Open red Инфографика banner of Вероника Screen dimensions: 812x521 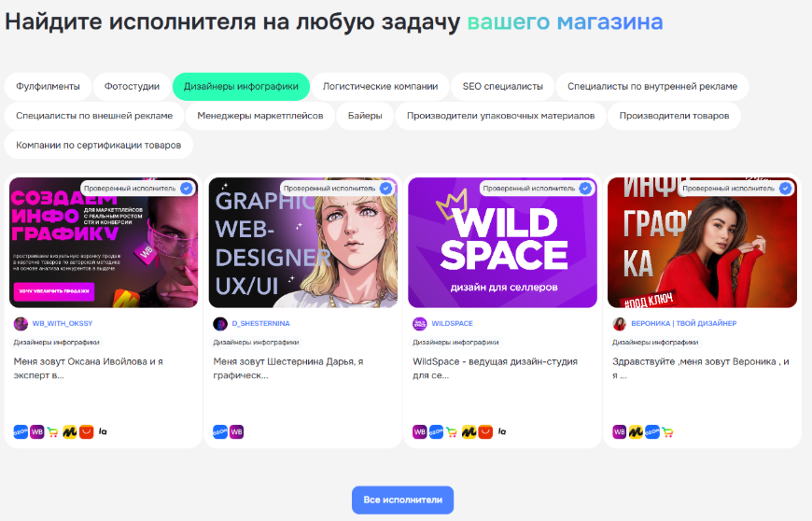coord(702,243)
